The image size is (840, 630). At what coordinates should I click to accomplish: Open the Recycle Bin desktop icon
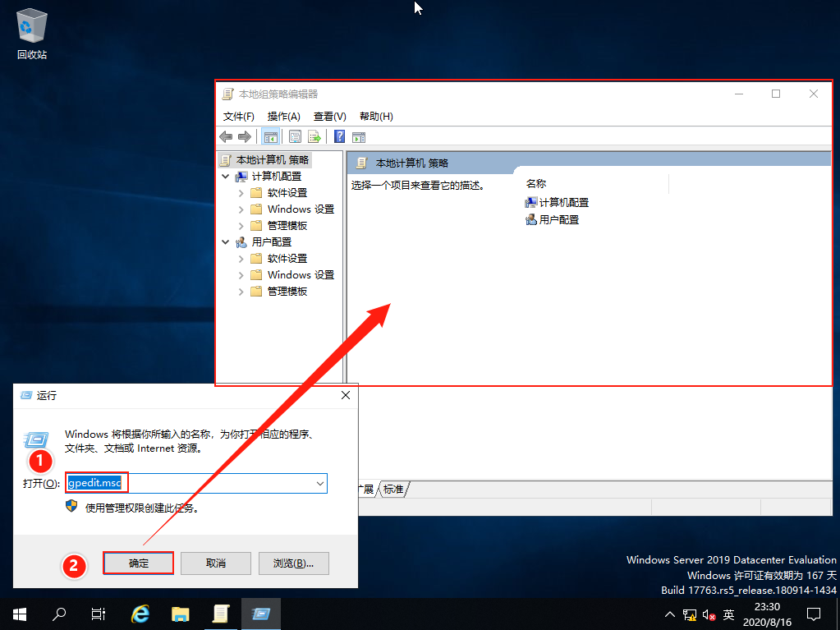click(32, 34)
